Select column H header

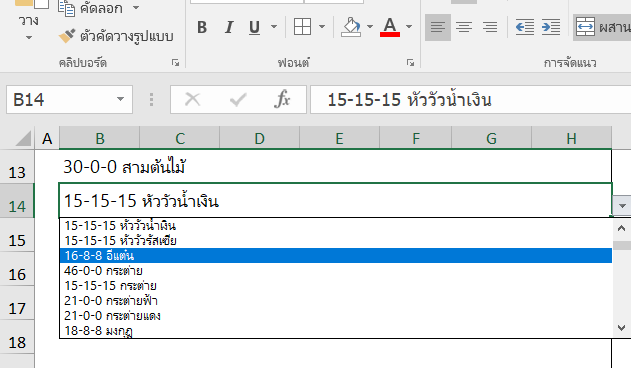click(571, 139)
